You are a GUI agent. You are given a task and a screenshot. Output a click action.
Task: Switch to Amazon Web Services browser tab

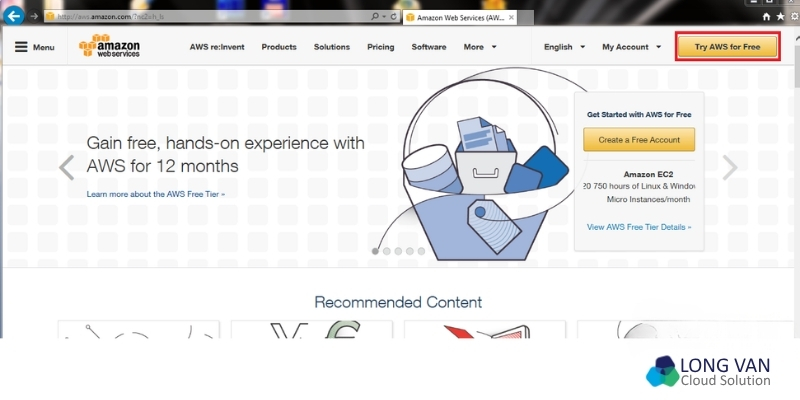[460, 17]
